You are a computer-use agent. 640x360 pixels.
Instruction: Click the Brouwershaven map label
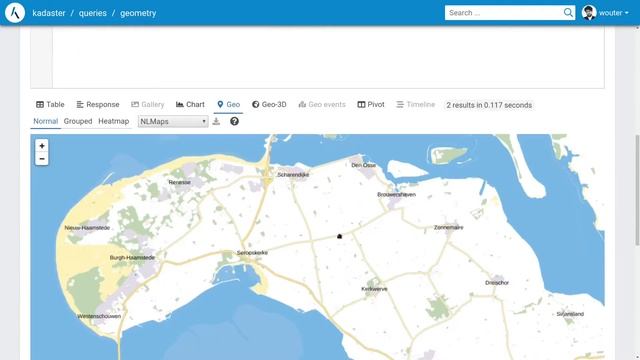click(x=396, y=194)
